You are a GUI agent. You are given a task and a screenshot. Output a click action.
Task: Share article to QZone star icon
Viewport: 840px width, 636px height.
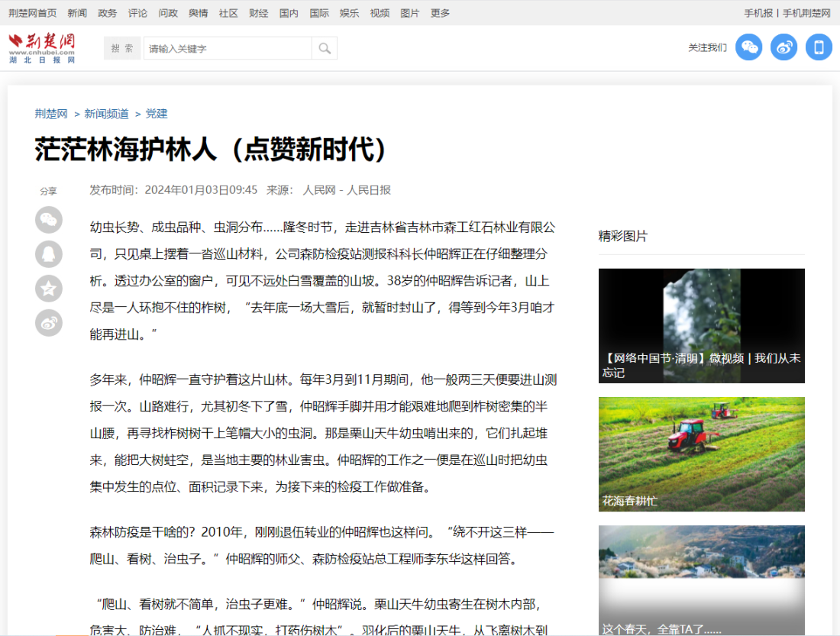coord(49,289)
